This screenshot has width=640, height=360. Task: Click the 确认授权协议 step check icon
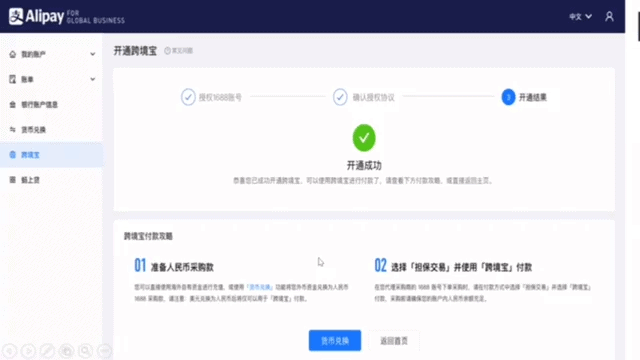(340, 97)
